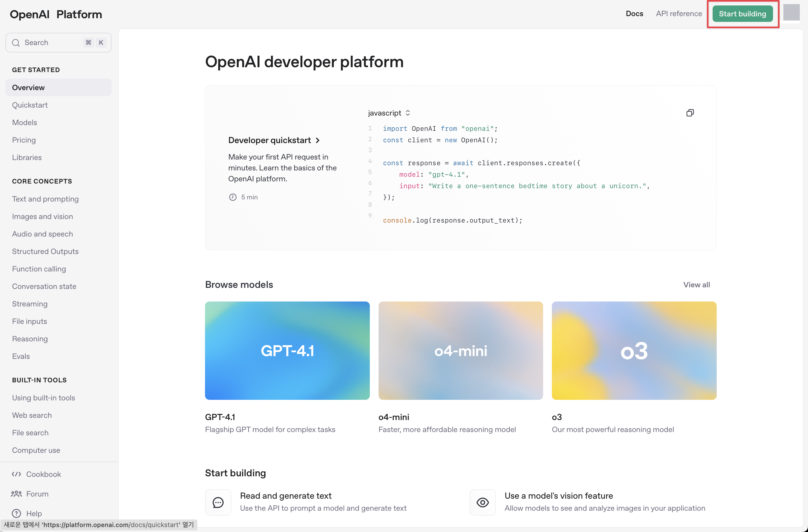Click o4-mini title below card
The width and height of the screenshot is (808, 532).
394,417
